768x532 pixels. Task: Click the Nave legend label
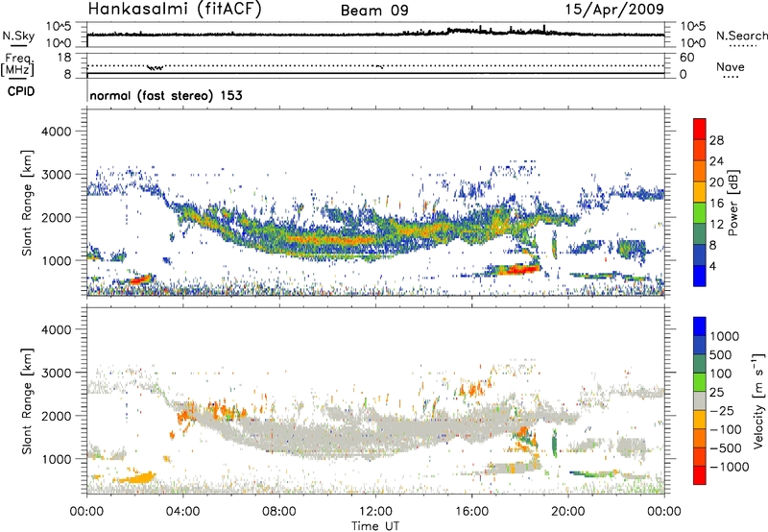(x=731, y=66)
